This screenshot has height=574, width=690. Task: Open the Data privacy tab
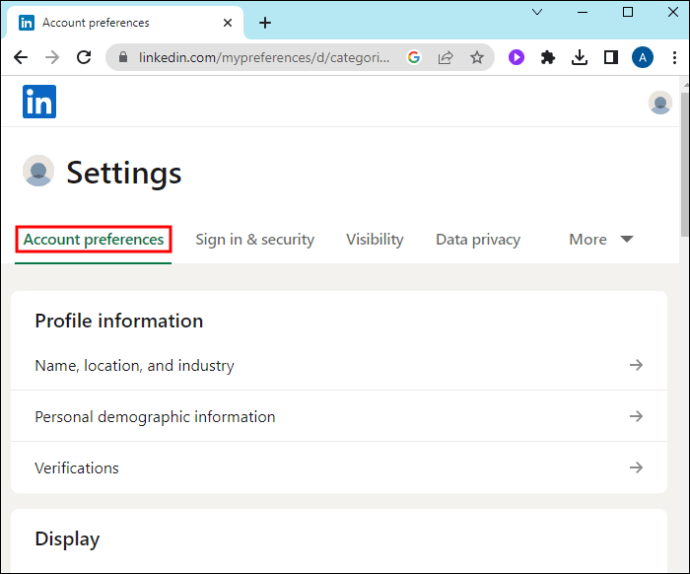(478, 239)
